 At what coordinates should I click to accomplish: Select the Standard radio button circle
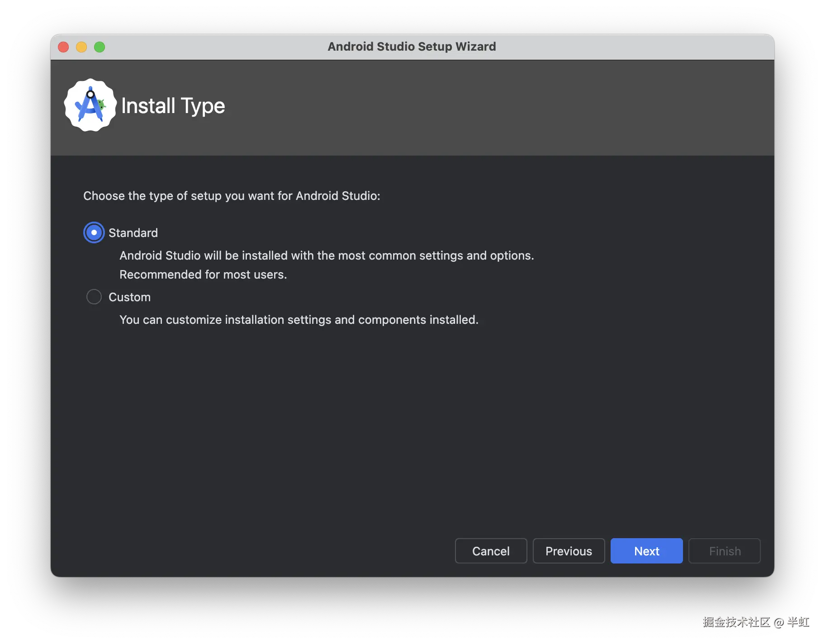(x=94, y=233)
